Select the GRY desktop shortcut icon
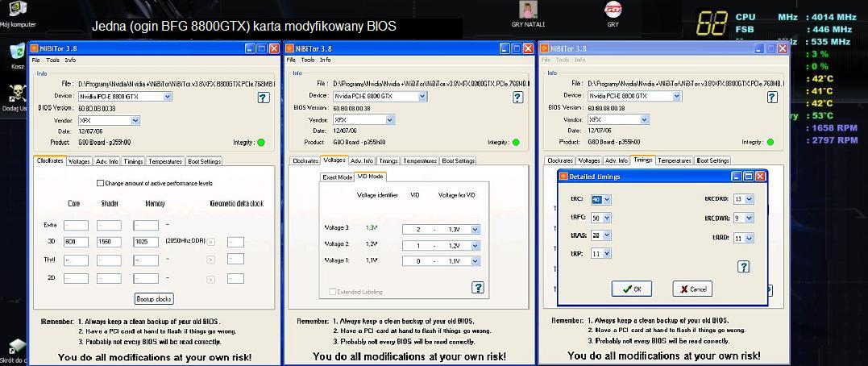Viewport: 868px width, 366px height. (613, 14)
